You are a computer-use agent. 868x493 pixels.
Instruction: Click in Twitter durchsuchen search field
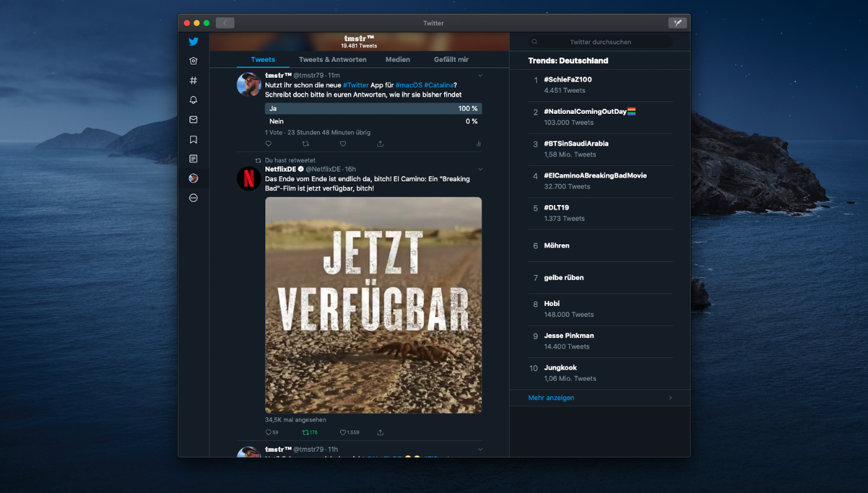tap(600, 42)
